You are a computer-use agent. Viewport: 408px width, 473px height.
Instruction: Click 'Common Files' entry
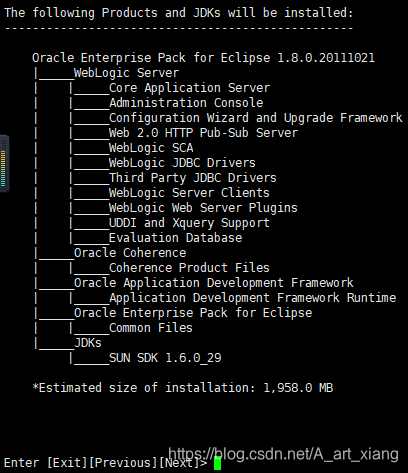click(151, 328)
